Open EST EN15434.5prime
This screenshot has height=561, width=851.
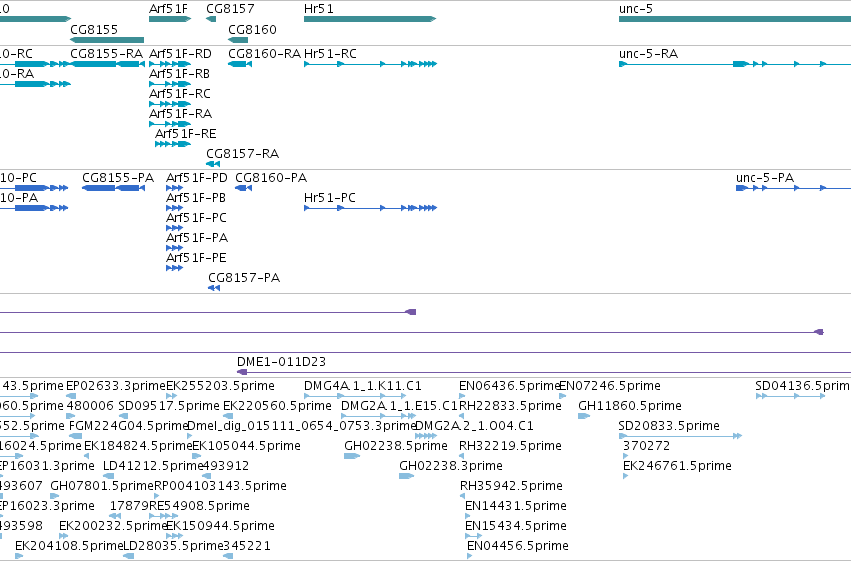[516, 526]
